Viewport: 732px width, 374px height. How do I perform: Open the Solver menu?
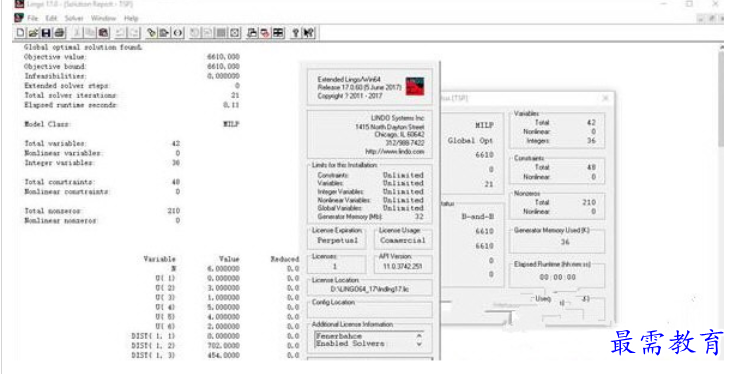click(74, 18)
